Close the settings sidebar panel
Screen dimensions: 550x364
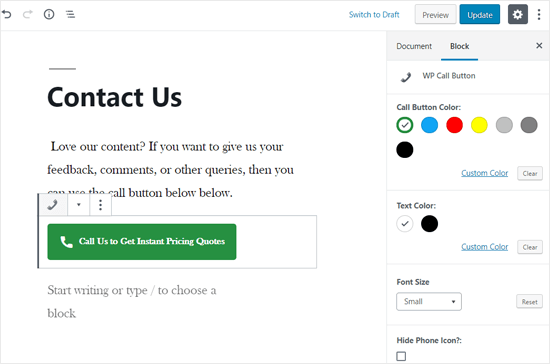click(539, 46)
